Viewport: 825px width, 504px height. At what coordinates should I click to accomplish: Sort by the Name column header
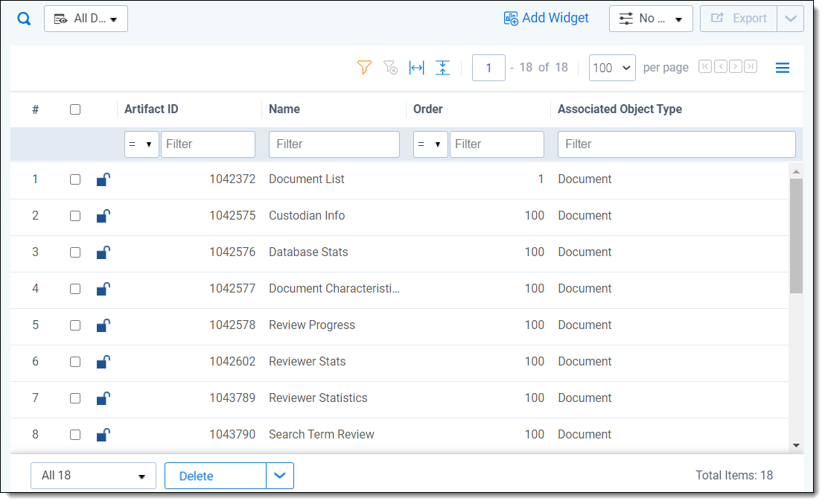click(284, 109)
